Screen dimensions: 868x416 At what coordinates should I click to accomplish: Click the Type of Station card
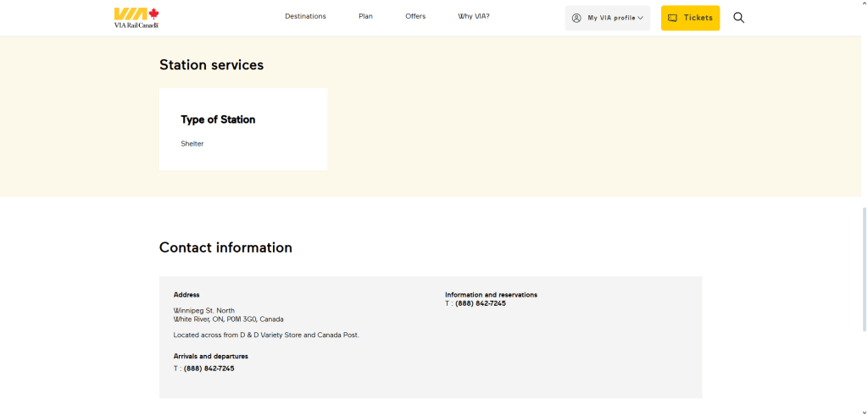[x=243, y=130]
